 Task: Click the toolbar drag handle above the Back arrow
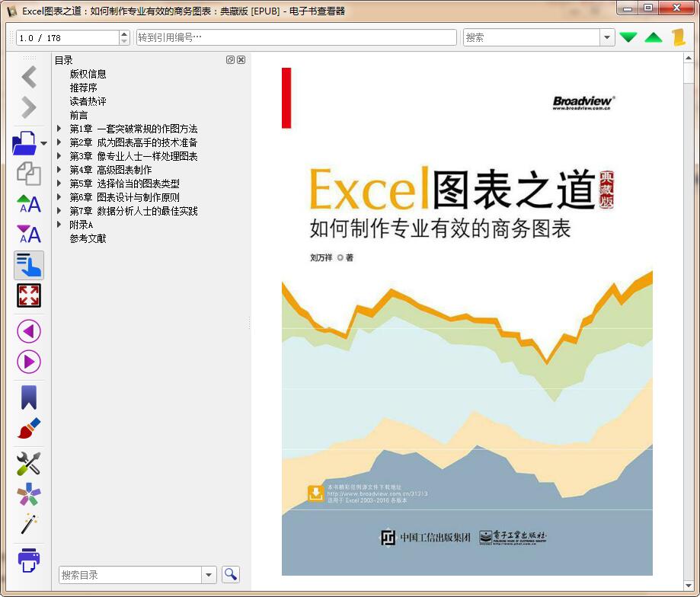29,58
